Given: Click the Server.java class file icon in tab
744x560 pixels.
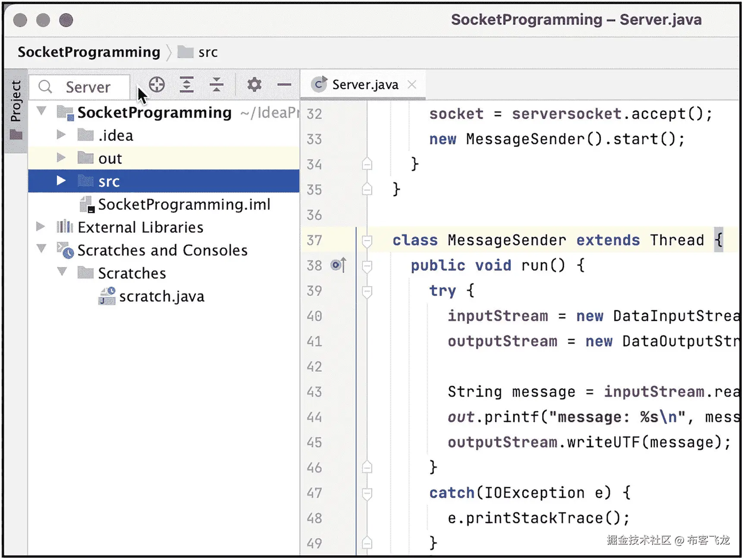Looking at the screenshot, I should [319, 84].
